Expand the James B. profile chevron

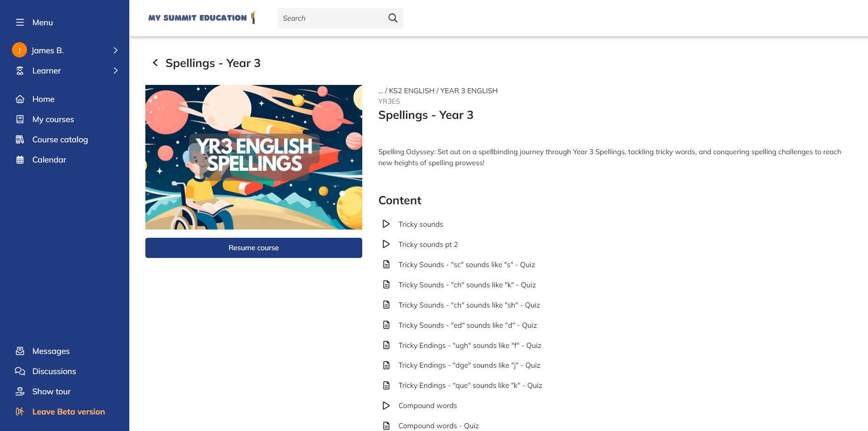coord(116,50)
